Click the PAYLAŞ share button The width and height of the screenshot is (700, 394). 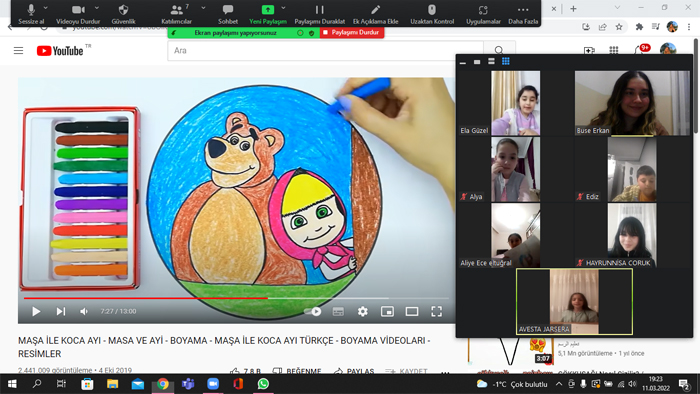tap(354, 371)
